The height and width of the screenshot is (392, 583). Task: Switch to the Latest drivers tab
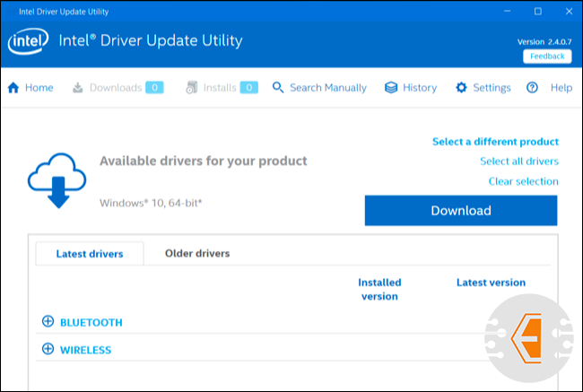pos(90,254)
